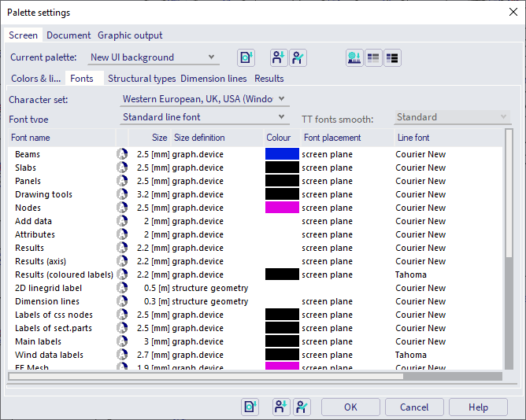This screenshot has height=420, width=526.
Task: Click the horizontal scrollbar below the font list
Action: pyautogui.click(x=205, y=376)
